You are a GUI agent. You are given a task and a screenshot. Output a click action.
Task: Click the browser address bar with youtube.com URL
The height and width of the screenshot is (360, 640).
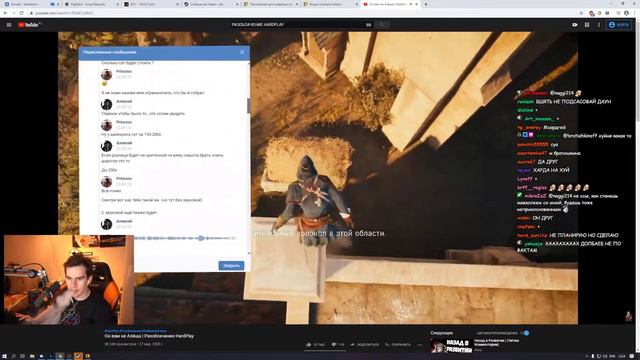point(302,13)
